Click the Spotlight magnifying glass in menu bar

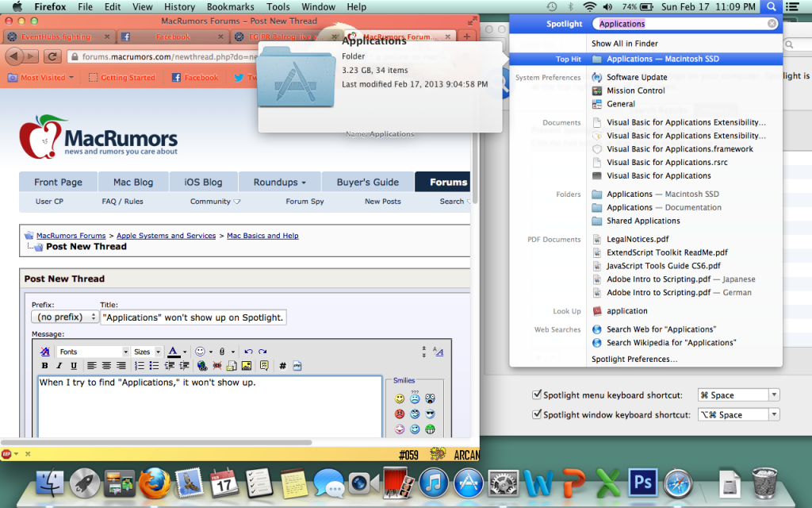(771, 6)
